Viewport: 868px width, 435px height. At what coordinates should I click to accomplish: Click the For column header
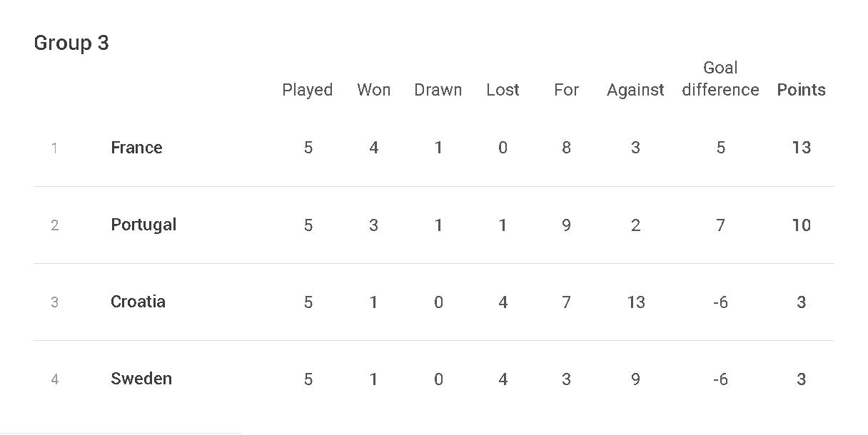(566, 90)
